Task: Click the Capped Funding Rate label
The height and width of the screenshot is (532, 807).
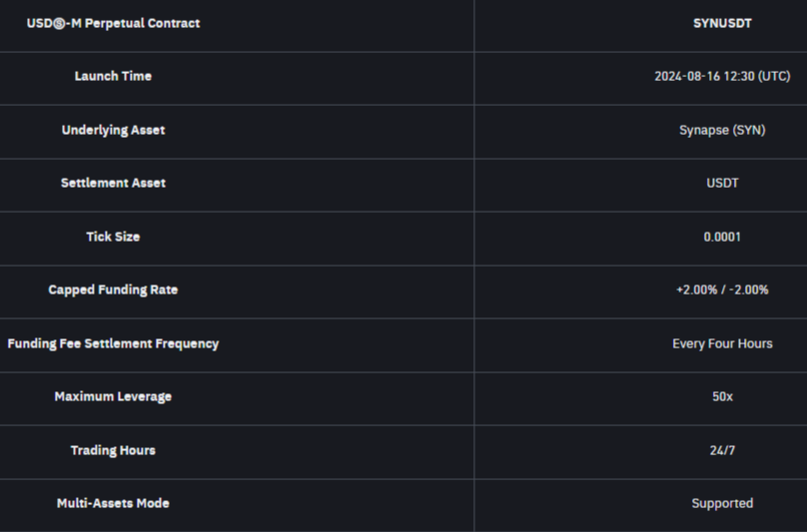Action: click(x=113, y=289)
